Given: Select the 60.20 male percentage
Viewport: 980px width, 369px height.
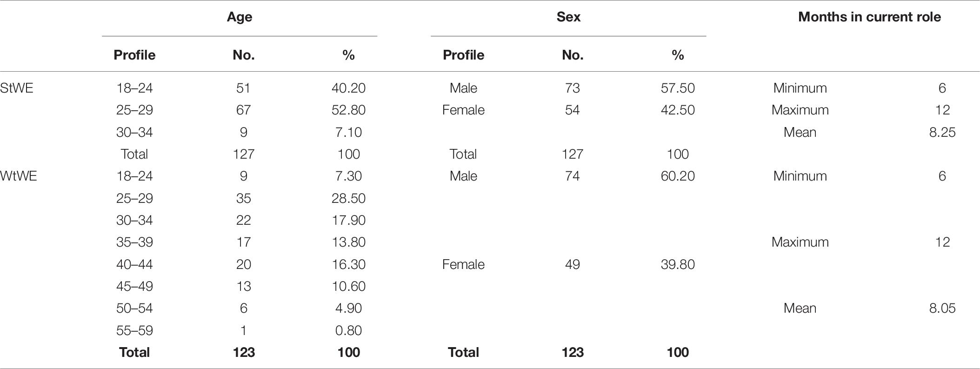Looking at the screenshot, I should (x=678, y=176).
